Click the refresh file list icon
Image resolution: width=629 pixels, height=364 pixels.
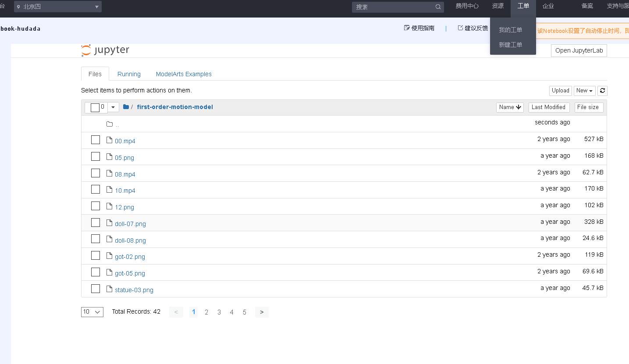603,91
